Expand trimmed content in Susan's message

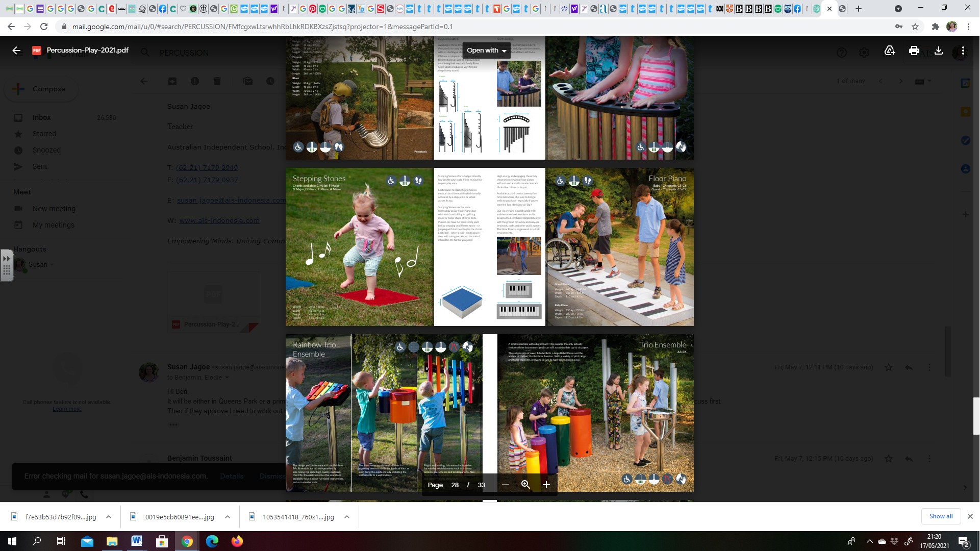tap(173, 424)
